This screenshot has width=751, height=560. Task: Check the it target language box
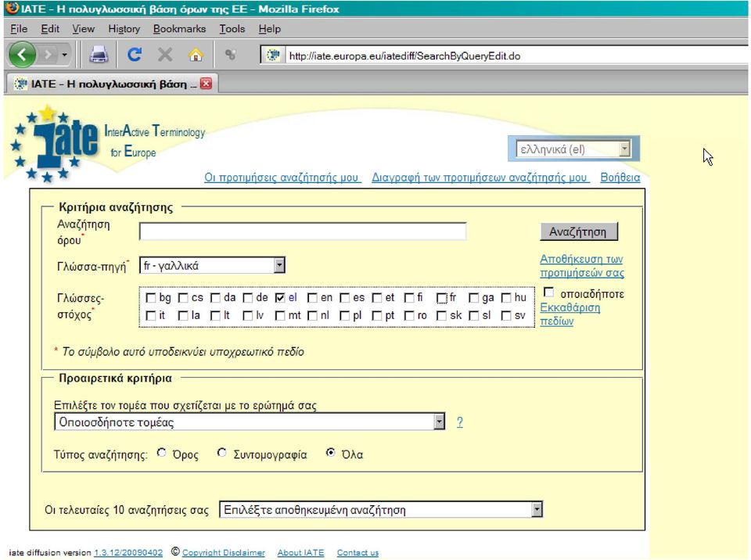tap(150, 316)
